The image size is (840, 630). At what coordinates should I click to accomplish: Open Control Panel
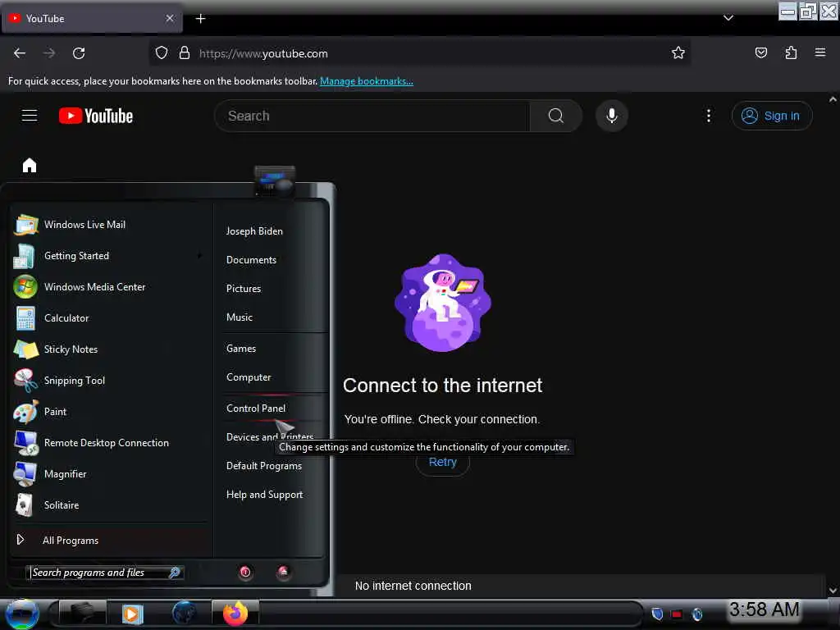256,409
